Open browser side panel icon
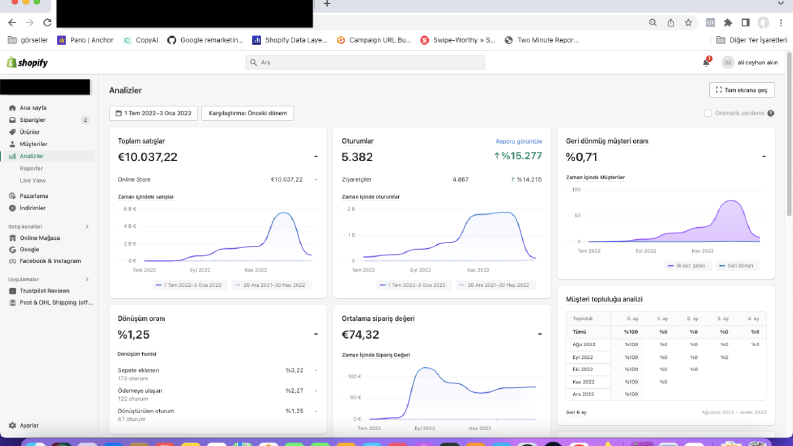The height and width of the screenshot is (446, 793). tap(745, 22)
